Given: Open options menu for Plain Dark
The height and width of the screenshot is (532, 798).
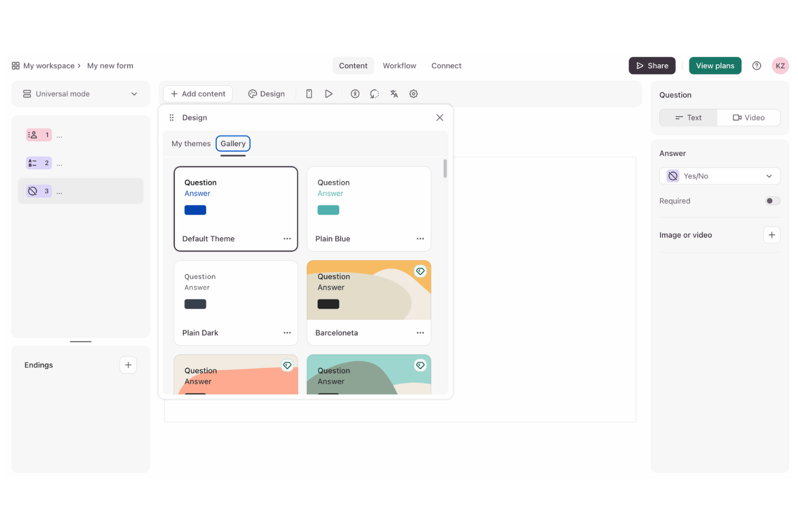Looking at the screenshot, I should 287,333.
